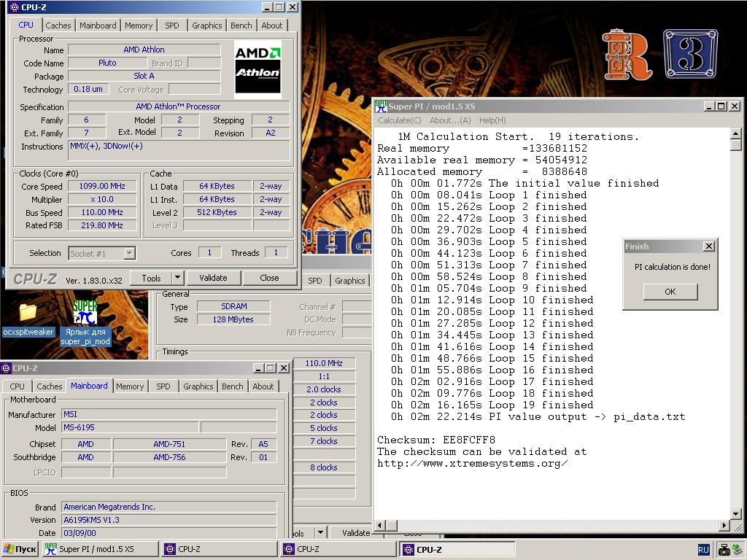Expand the Tools dropdown arrow in top CPU-Z

[x=177, y=278]
